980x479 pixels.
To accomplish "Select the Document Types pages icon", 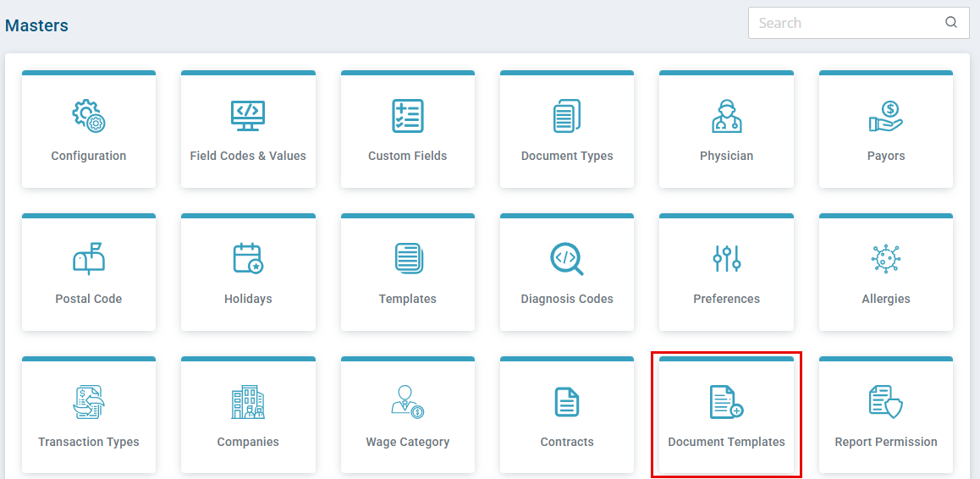I will 567,116.
